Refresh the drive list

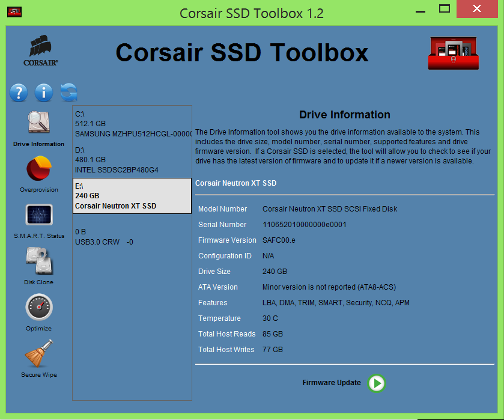pos(68,93)
